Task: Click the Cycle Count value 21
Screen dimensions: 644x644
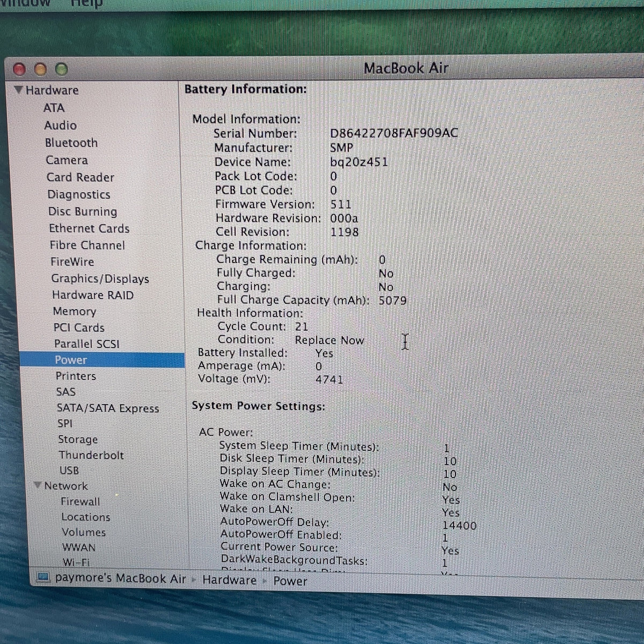Action: click(301, 326)
